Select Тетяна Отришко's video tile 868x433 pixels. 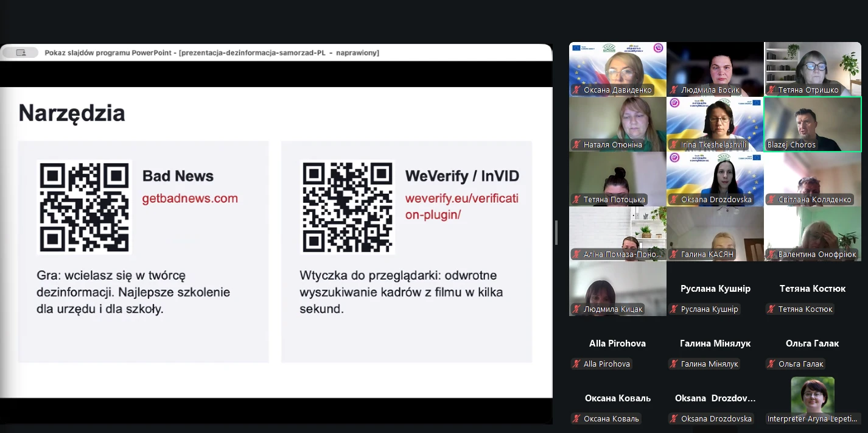tap(813, 69)
